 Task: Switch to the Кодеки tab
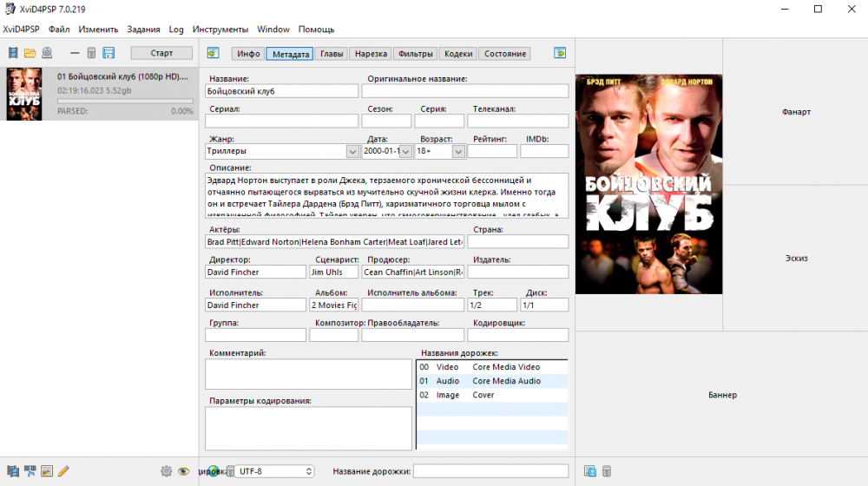[458, 54]
